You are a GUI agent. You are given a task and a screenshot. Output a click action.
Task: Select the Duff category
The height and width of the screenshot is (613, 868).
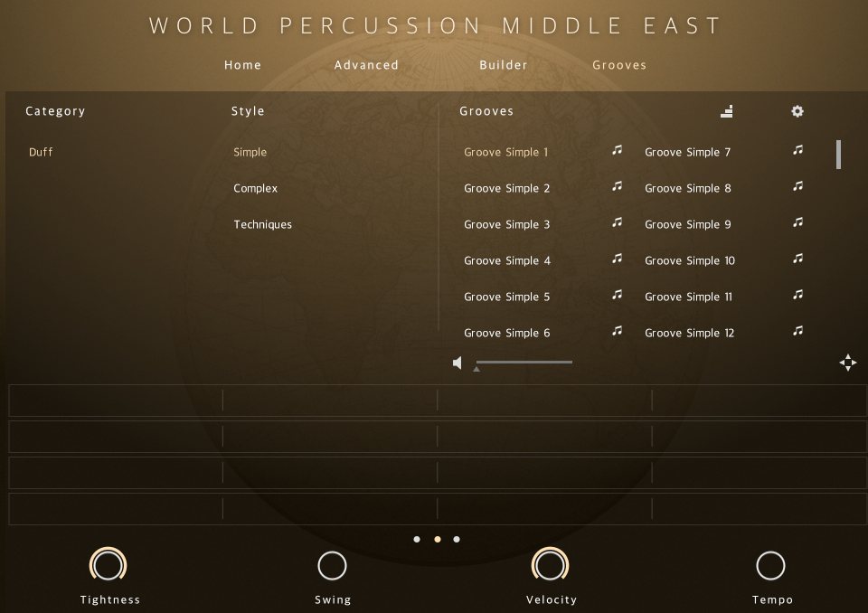coord(41,152)
